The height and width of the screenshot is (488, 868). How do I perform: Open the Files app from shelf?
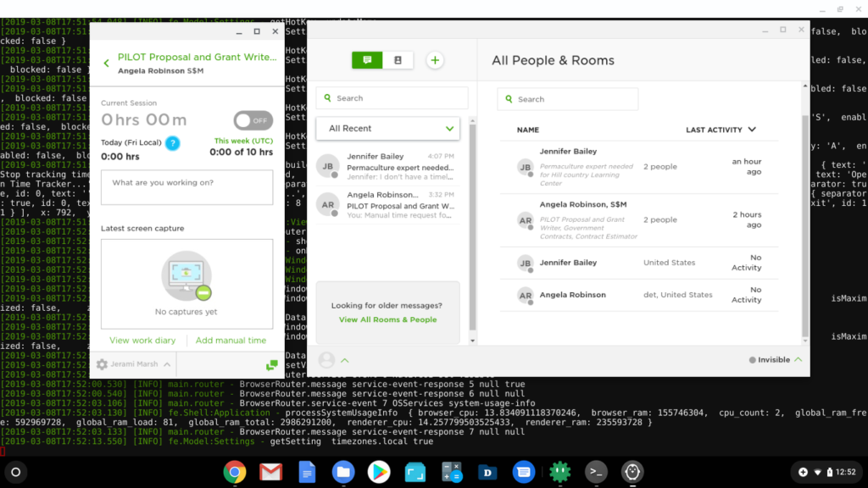(343, 472)
